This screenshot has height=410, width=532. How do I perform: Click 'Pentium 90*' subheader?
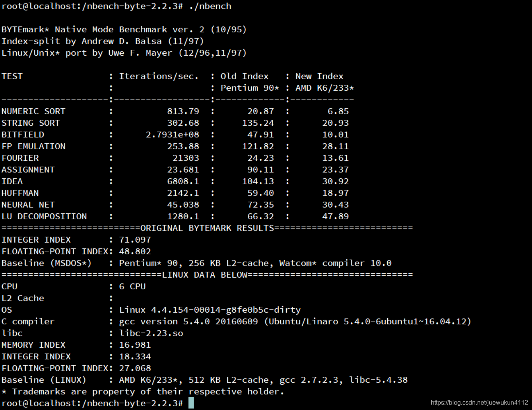click(x=250, y=88)
